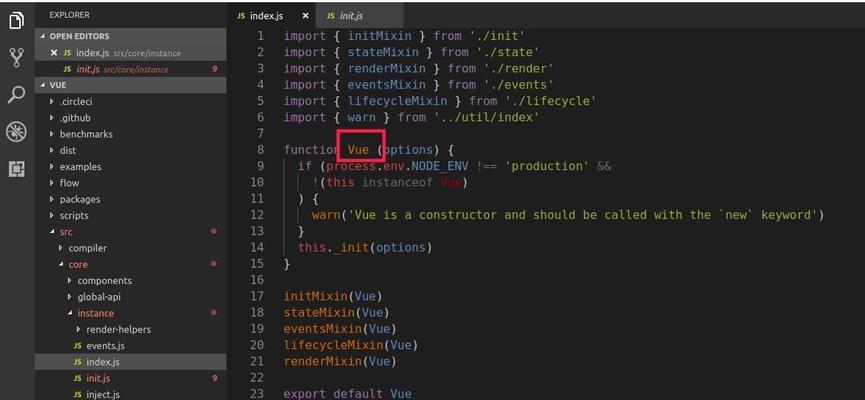
Task: Expand the .github folder
Action: 75,118
